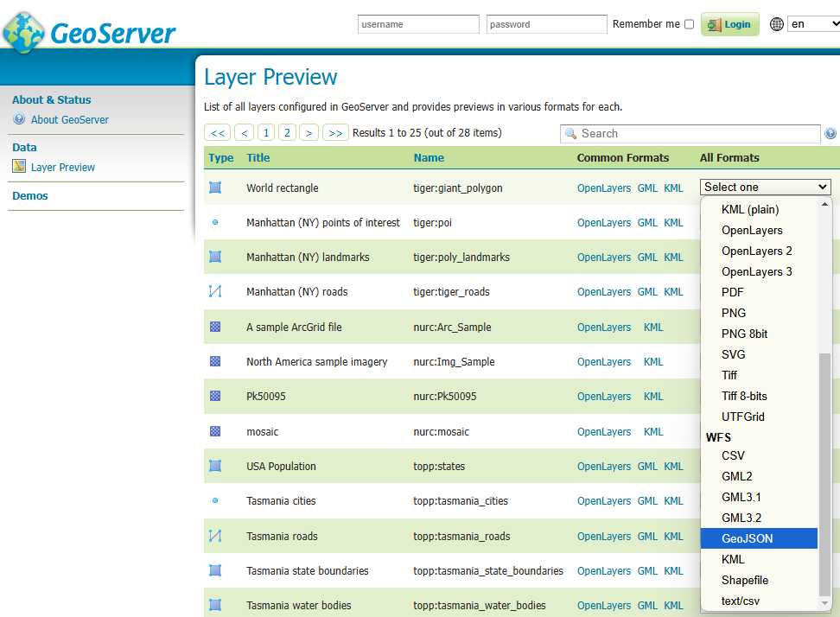Click inside the layer Search field
The image size is (840, 617).
pyautogui.click(x=690, y=133)
